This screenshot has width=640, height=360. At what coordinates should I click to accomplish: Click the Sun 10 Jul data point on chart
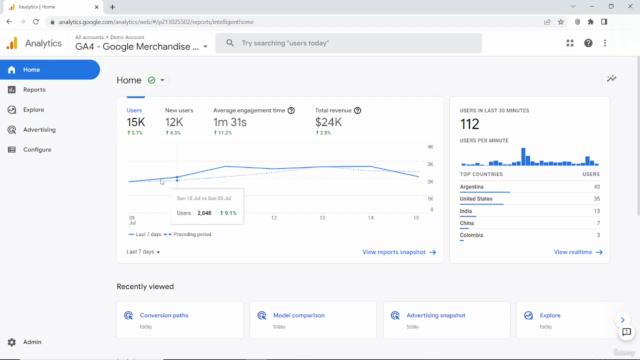(177, 177)
